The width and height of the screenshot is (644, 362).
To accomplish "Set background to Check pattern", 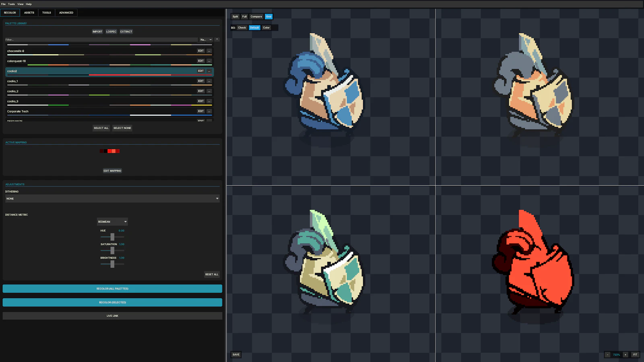I will (242, 28).
